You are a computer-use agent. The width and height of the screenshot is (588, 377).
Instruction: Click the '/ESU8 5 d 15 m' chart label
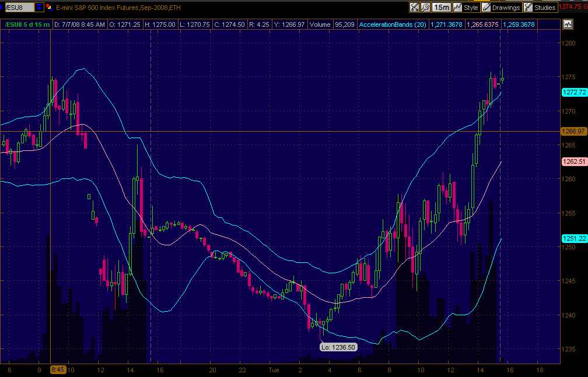tap(27, 24)
